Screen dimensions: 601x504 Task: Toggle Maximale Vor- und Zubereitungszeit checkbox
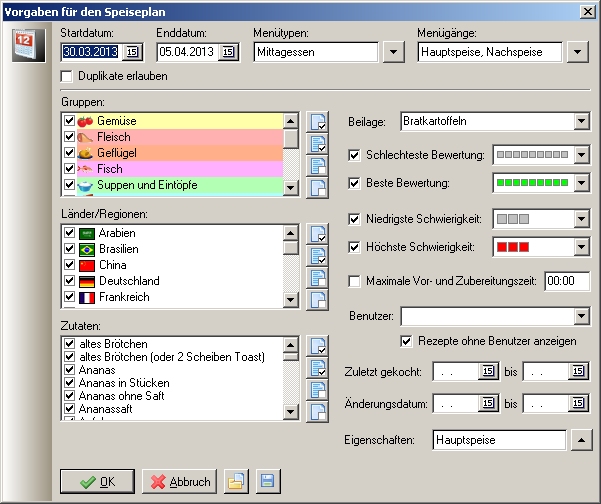[x=354, y=282]
